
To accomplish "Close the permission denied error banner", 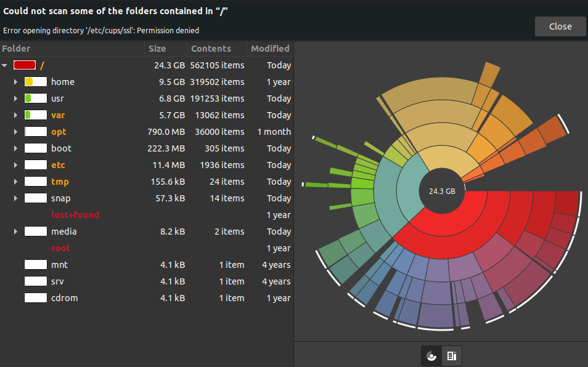I will 560,26.
